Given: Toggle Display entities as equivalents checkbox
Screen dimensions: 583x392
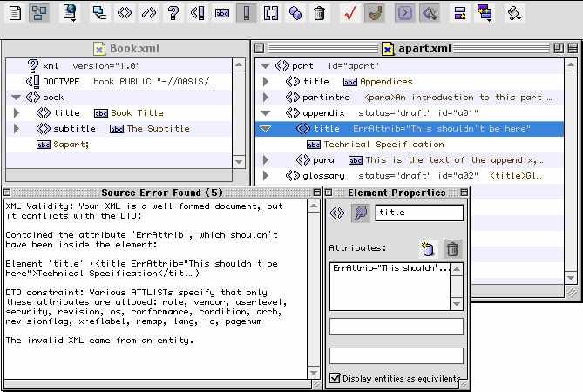Looking at the screenshot, I should (x=335, y=378).
